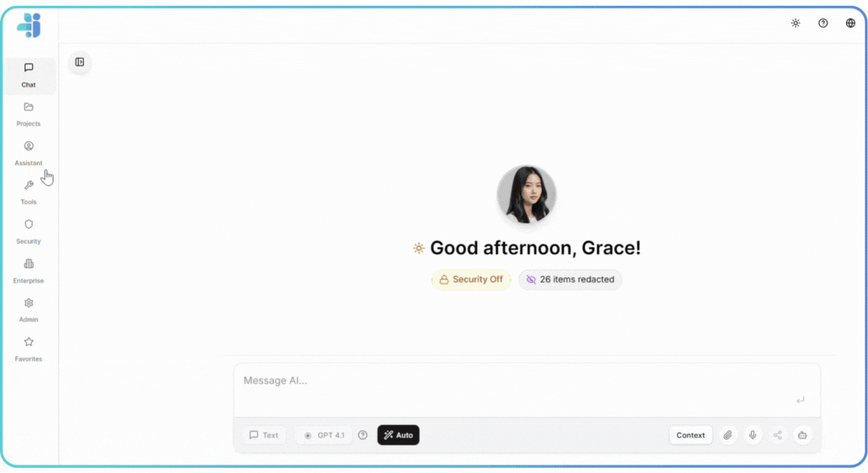Screen dimensions: 868x473
Task: Open the Favorites star section
Action: coord(28,350)
